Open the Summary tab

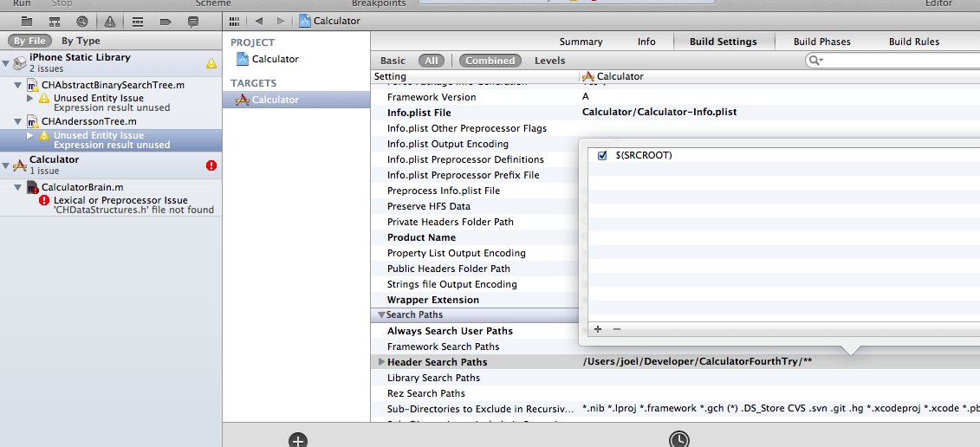click(x=581, y=42)
